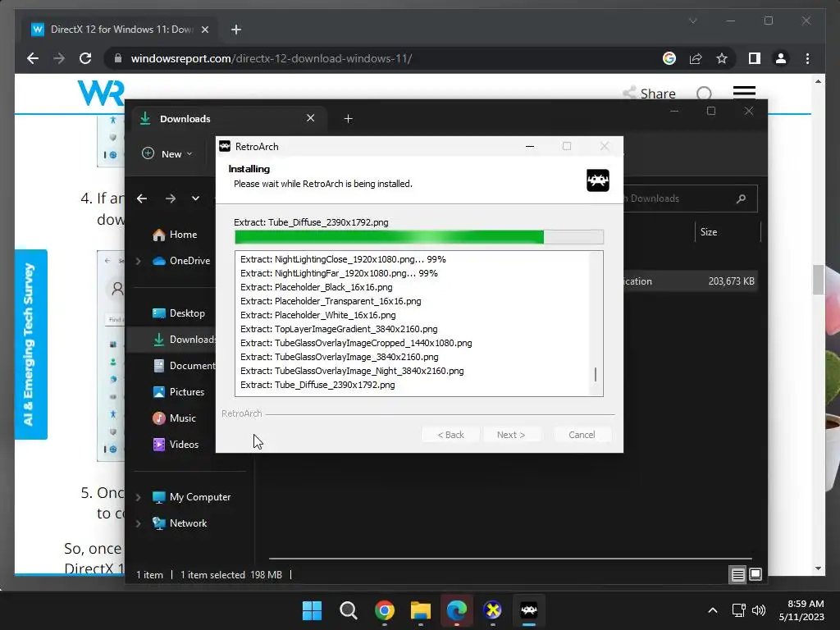
Task: Open Chrome from the taskbar
Action: [x=385, y=610]
